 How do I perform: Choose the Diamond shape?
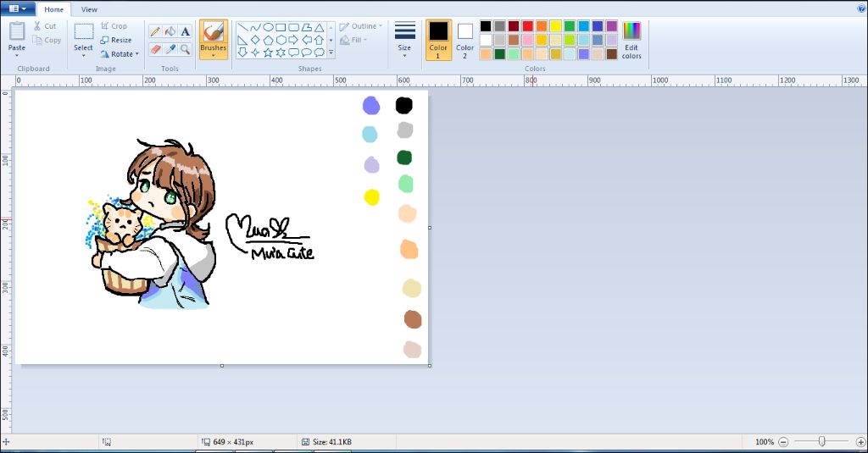coord(255,40)
